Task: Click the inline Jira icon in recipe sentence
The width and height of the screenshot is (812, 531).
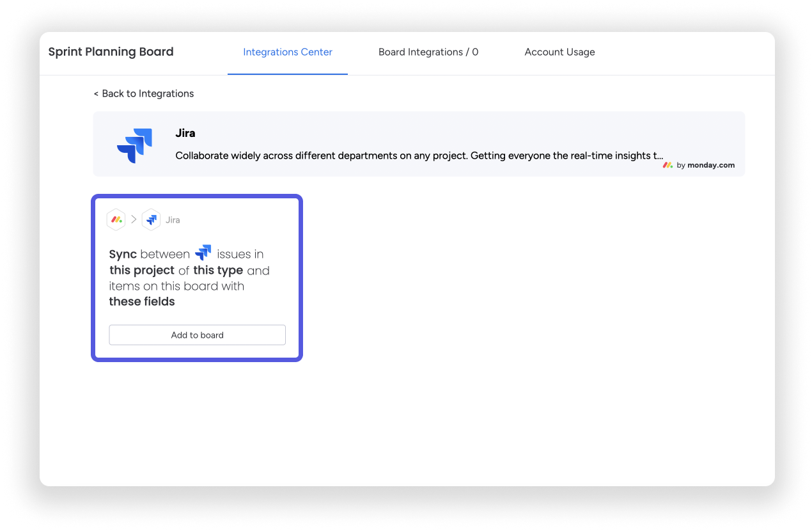Action: point(203,253)
